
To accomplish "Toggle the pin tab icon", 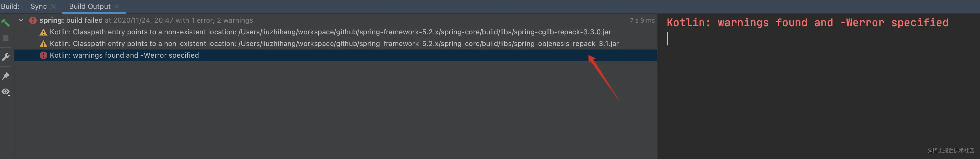I will click(x=5, y=76).
